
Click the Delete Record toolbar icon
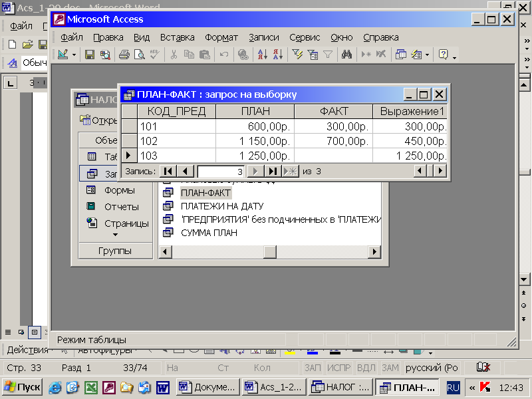(381, 55)
